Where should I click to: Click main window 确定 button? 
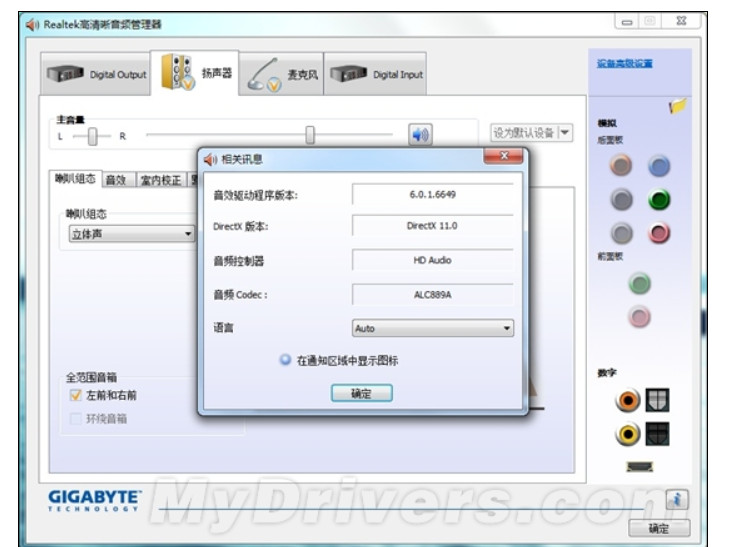pyautogui.click(x=659, y=528)
